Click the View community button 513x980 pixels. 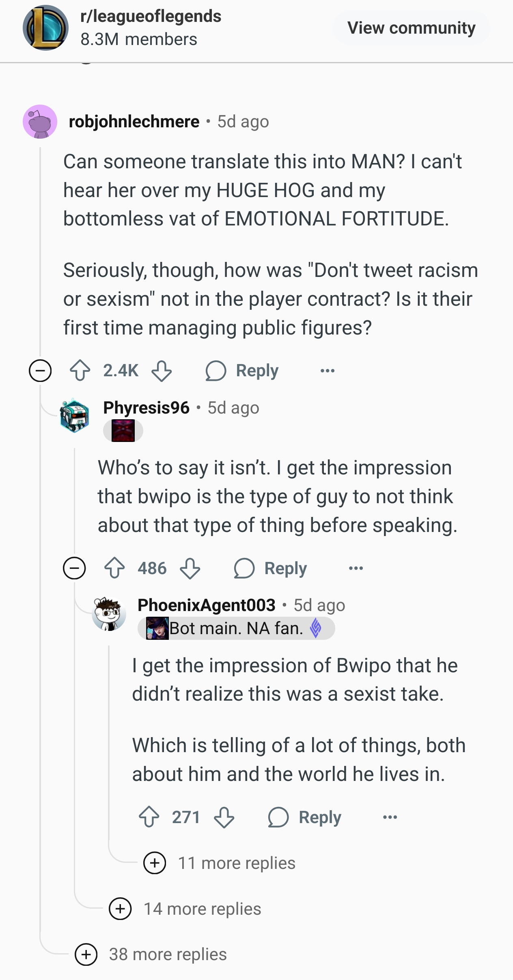411,28
